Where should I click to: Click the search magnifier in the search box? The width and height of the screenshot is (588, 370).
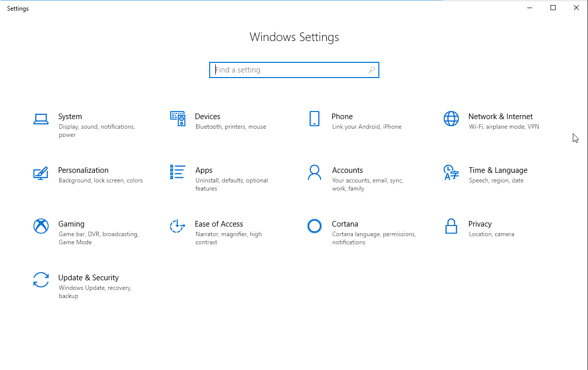click(371, 69)
